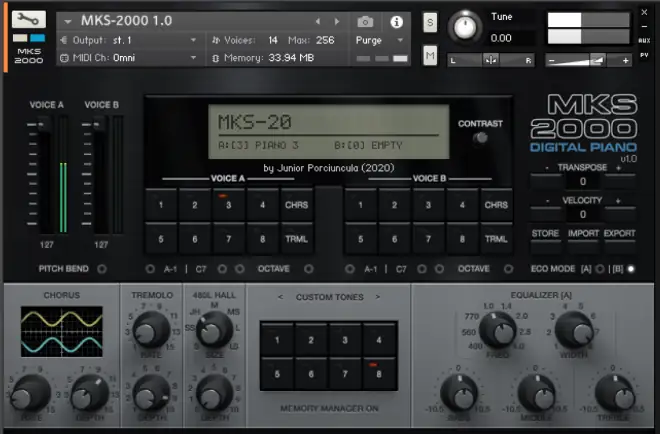Click the Equalizer Freq knob
Viewport: 660px width, 434px height.
(498, 331)
